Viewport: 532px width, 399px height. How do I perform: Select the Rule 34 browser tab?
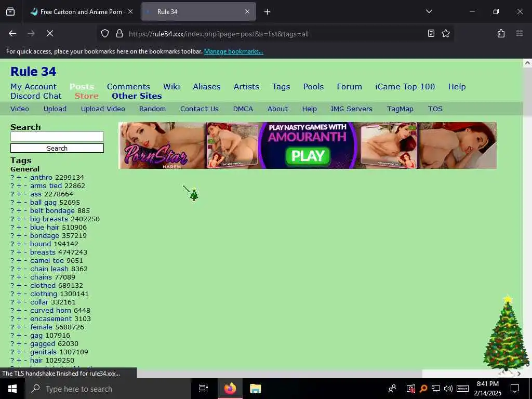198,11
